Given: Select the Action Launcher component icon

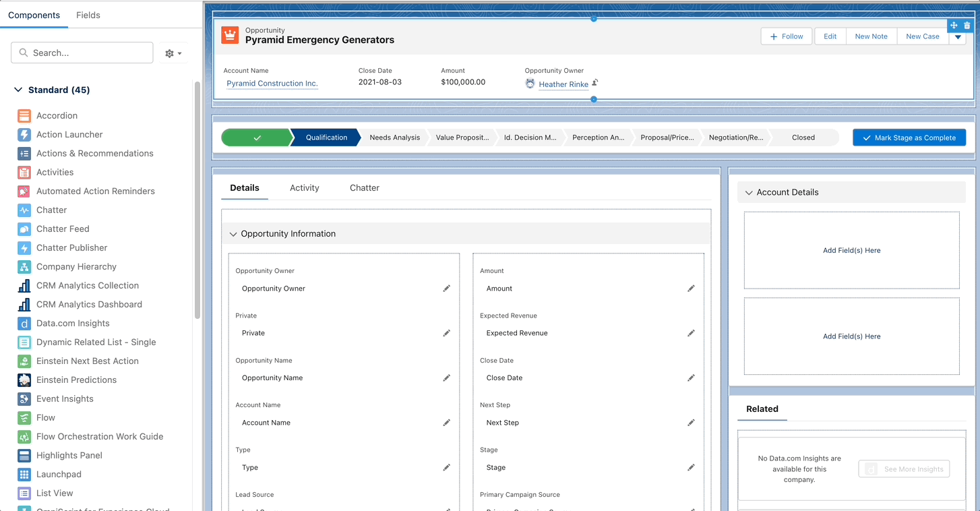Looking at the screenshot, I should point(24,135).
